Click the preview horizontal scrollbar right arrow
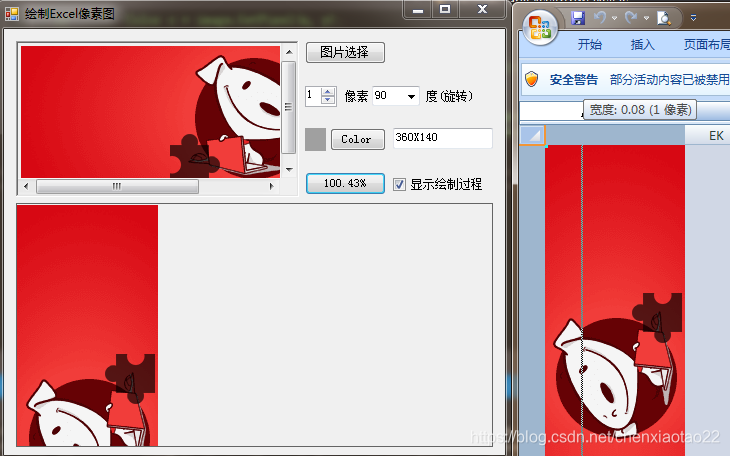 click(271, 186)
